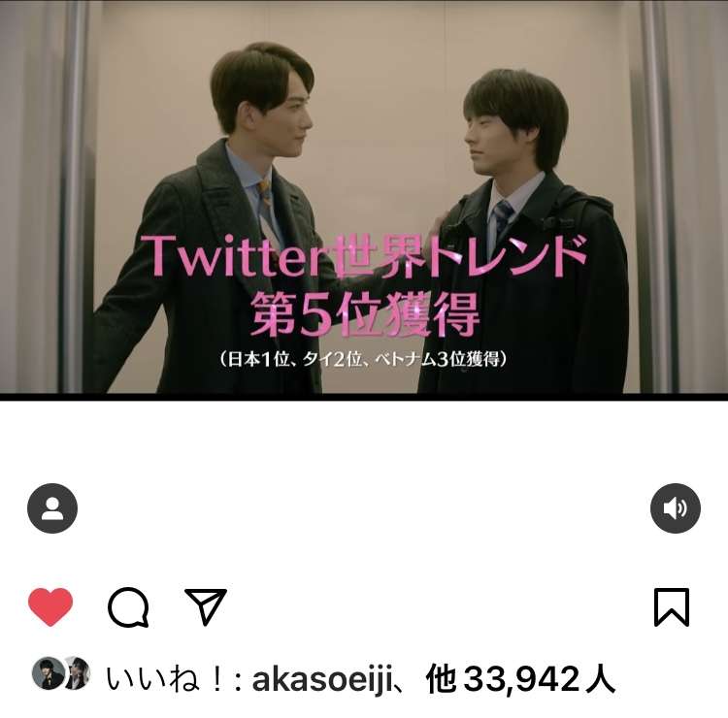The width and height of the screenshot is (728, 718).
Task: Show tagged people in the video
Action: (x=52, y=508)
